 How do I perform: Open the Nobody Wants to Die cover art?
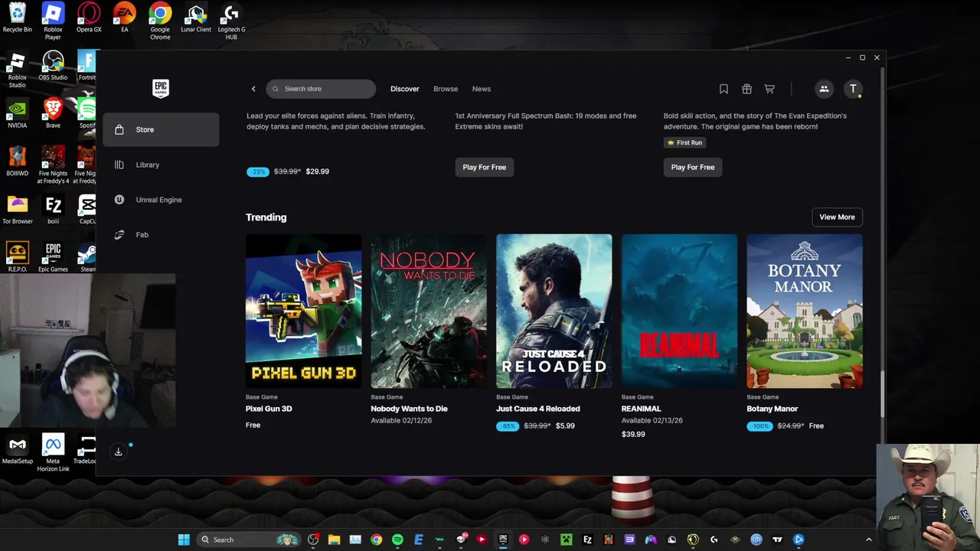click(429, 311)
